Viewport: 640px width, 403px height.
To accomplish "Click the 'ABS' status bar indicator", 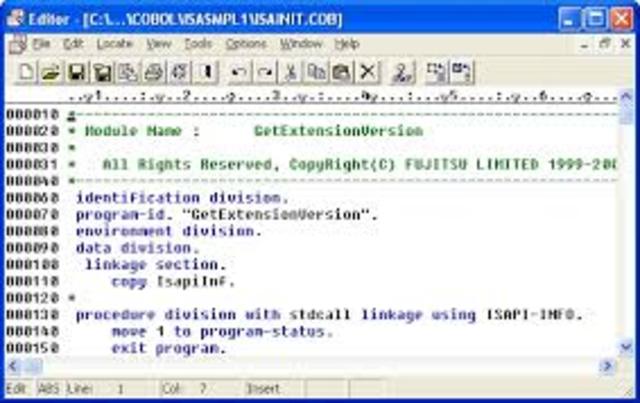I will click(49, 389).
